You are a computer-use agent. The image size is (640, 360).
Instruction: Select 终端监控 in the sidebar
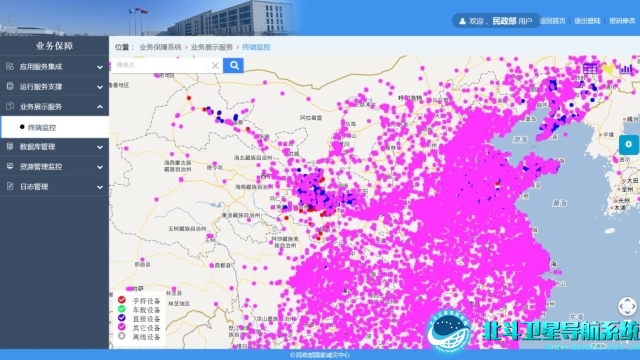click(54, 127)
